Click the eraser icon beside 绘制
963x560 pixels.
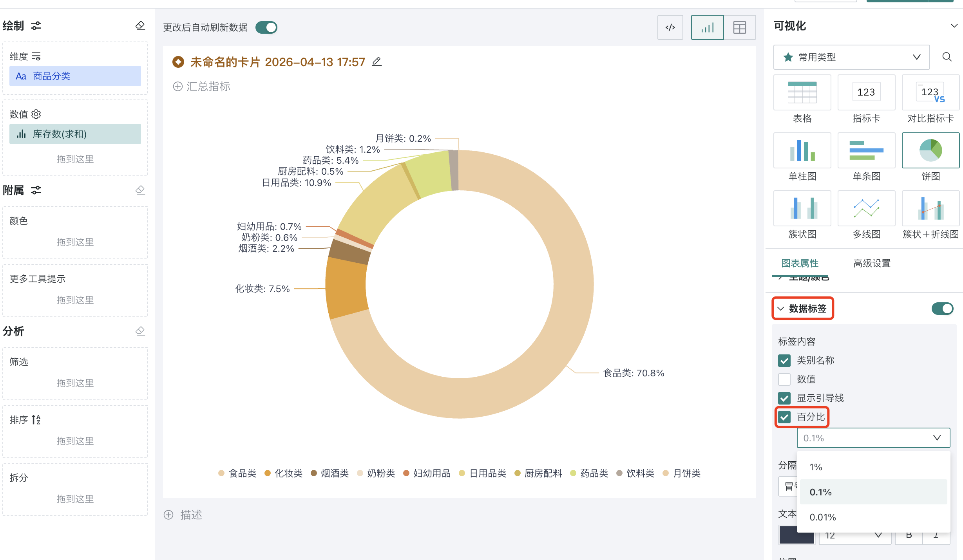[140, 26]
